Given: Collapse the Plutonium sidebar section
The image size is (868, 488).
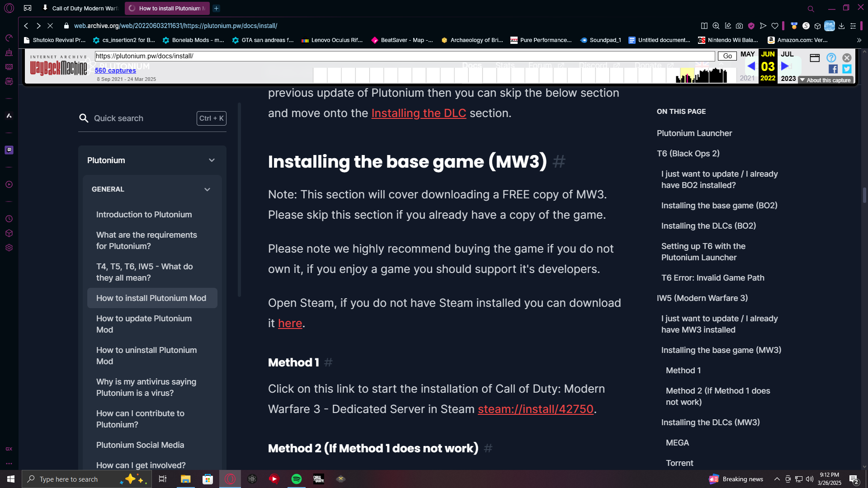Looking at the screenshot, I should pos(212,160).
